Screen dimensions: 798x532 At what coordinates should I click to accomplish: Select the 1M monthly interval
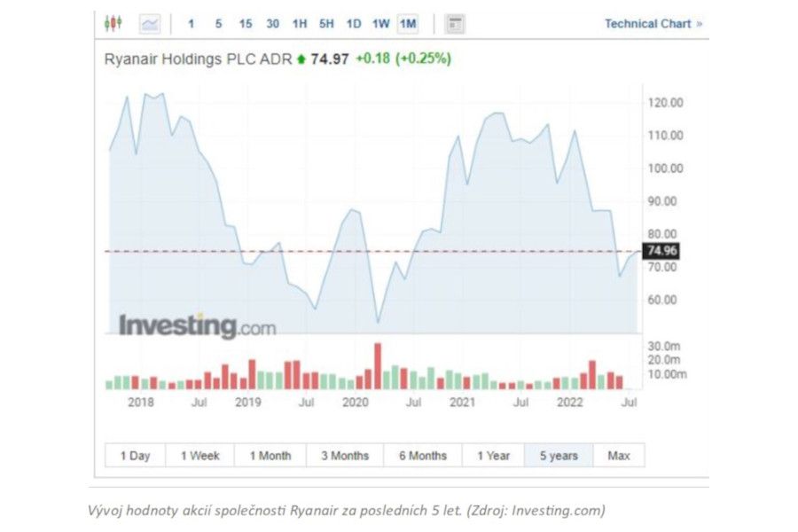(407, 24)
